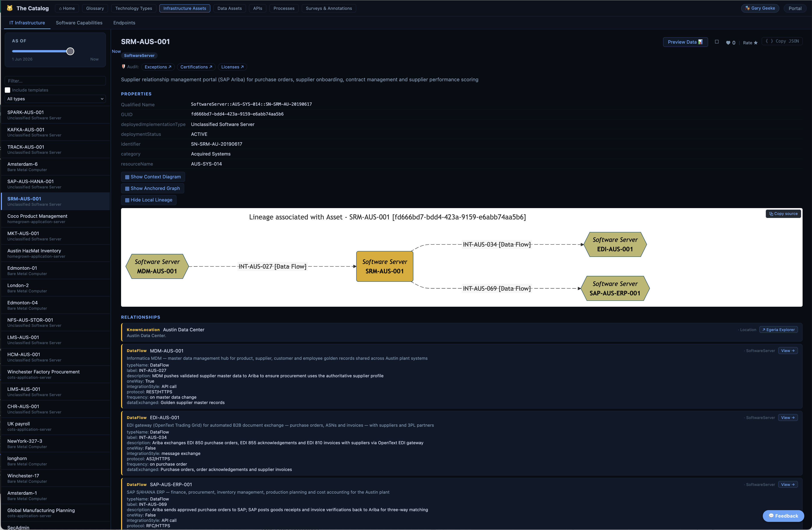
Task: Open Surveys & Annotations section
Action: (329, 8)
